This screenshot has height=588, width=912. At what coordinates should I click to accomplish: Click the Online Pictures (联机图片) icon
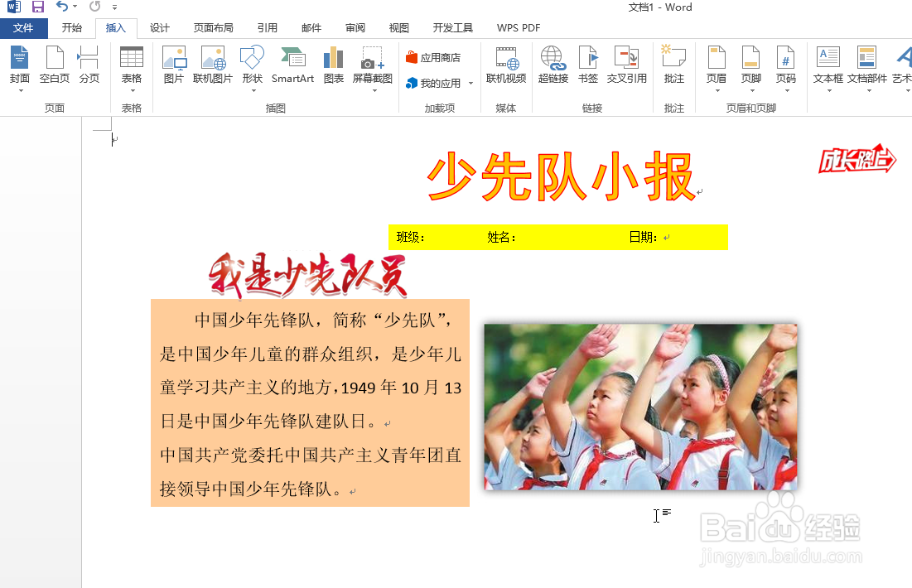coord(213,58)
